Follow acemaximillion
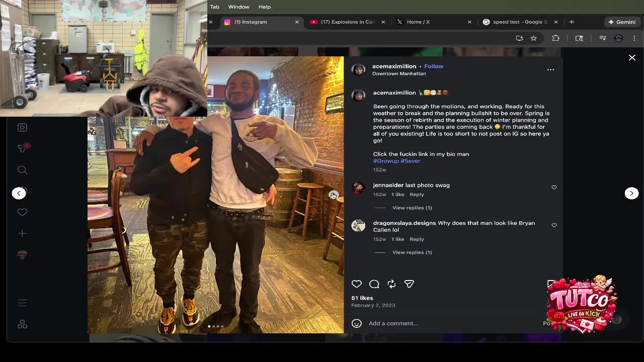Viewport: 644px width, 362px height. [433, 66]
